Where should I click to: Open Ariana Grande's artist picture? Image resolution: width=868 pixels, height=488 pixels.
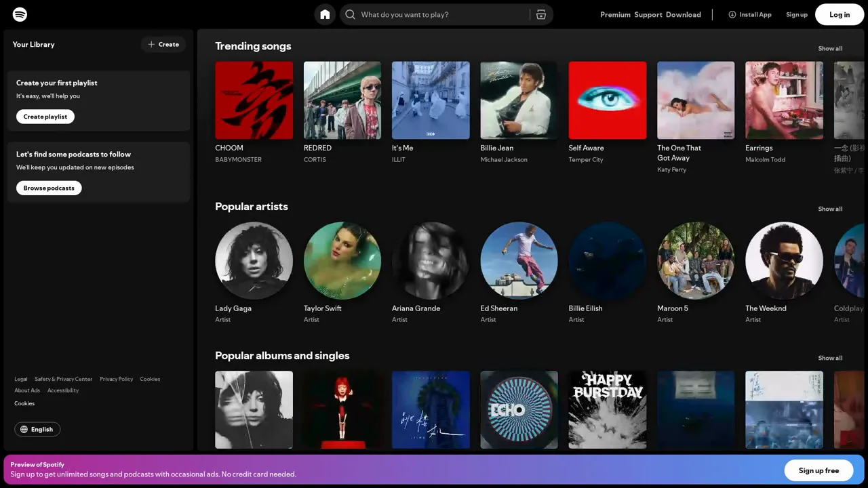click(431, 260)
